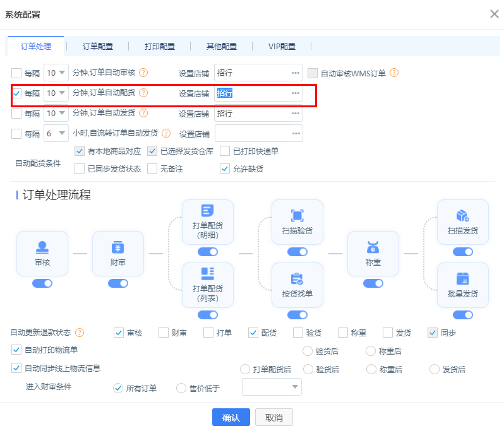The height and width of the screenshot is (431, 504).
Task: Open shop picker for 自动审核 row
Action: point(296,73)
